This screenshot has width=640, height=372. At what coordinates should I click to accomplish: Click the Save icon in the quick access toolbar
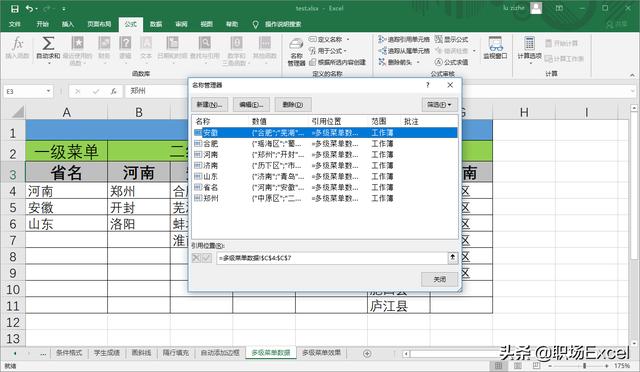coord(14,9)
